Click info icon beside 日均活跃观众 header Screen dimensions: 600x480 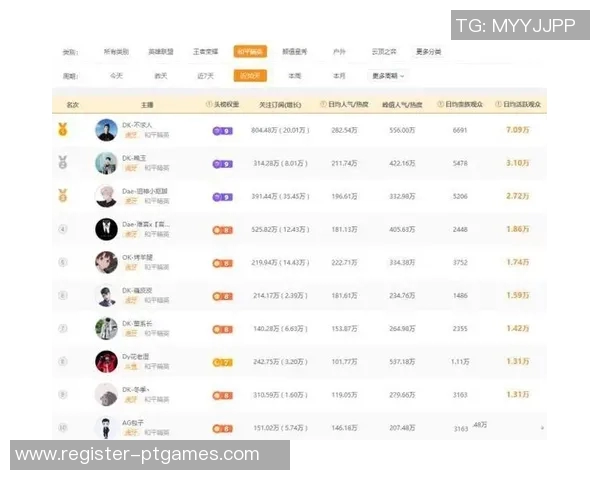[x=498, y=104]
